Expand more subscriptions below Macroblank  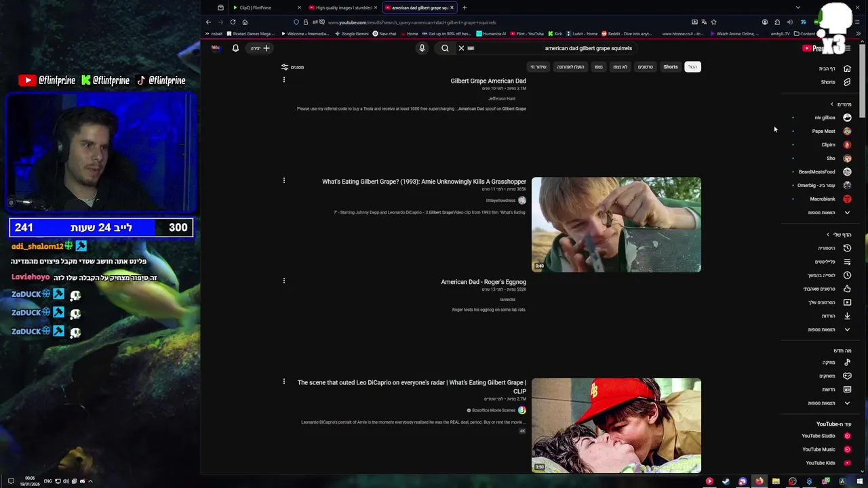click(x=847, y=213)
